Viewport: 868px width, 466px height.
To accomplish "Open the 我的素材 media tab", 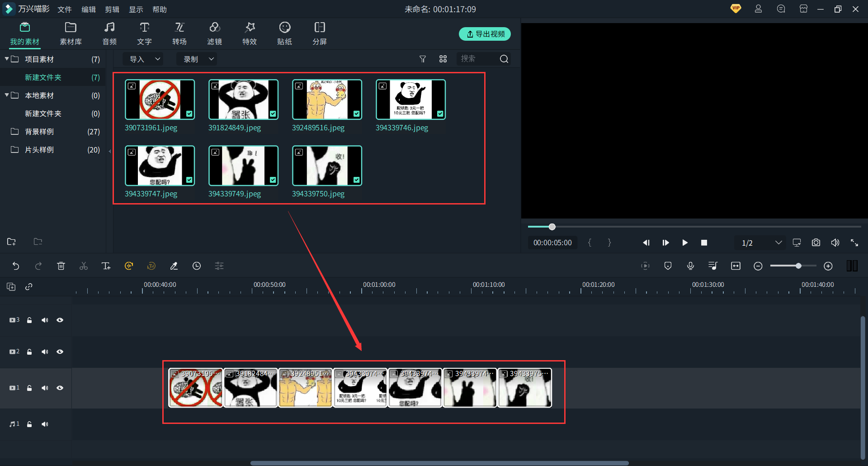I will pos(25,34).
